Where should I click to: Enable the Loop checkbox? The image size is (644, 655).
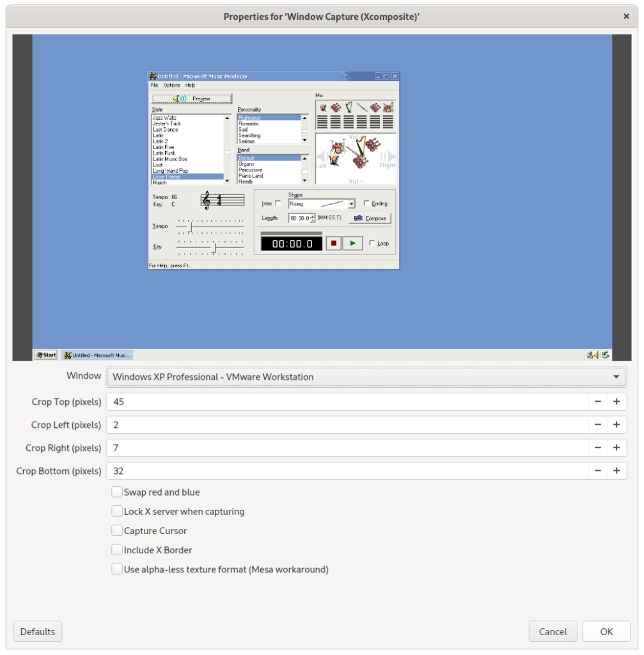[372, 243]
